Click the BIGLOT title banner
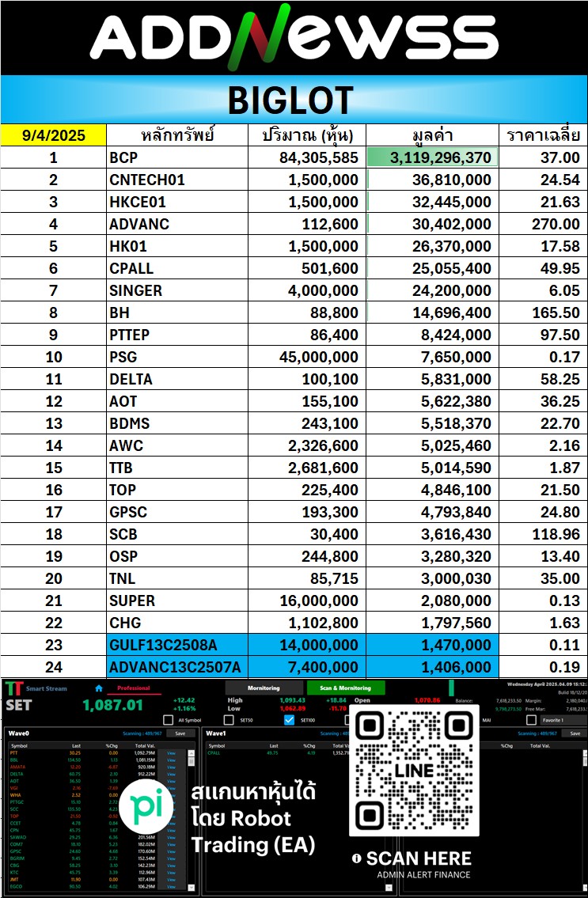Viewport: 588px width, 898px height. 294,100
